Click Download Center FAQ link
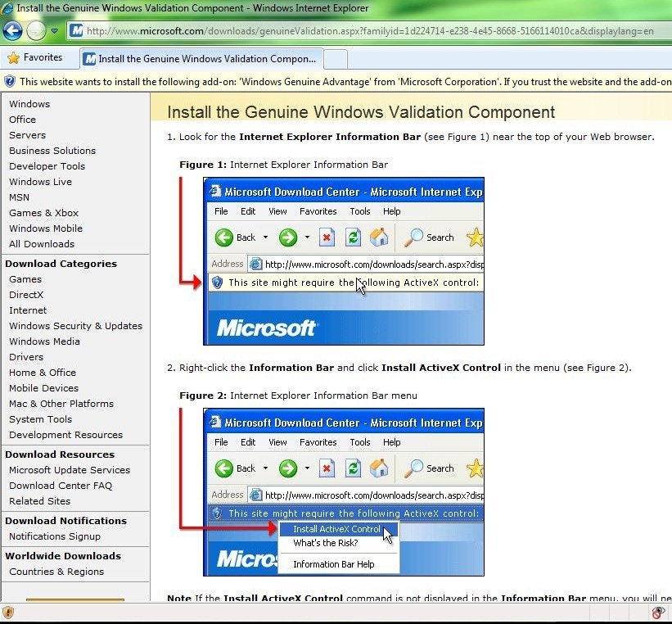Screen dimensions: 672x624 (61, 486)
